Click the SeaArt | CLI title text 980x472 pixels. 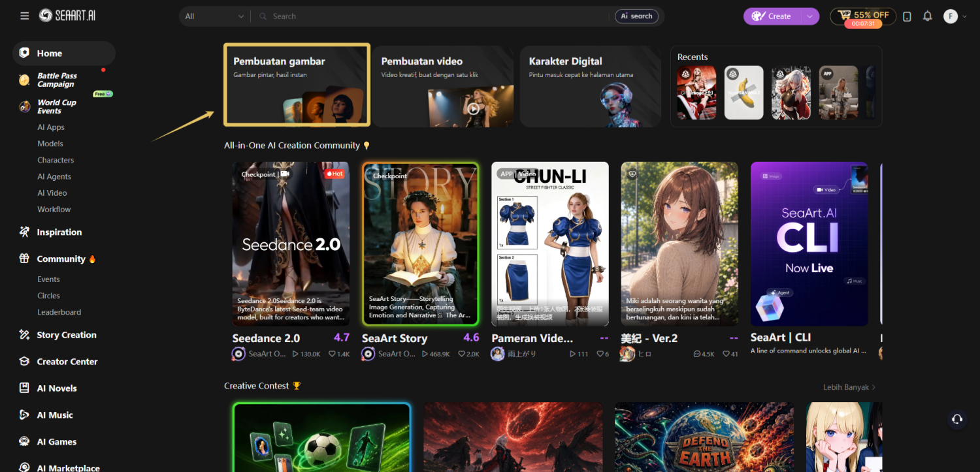click(781, 338)
